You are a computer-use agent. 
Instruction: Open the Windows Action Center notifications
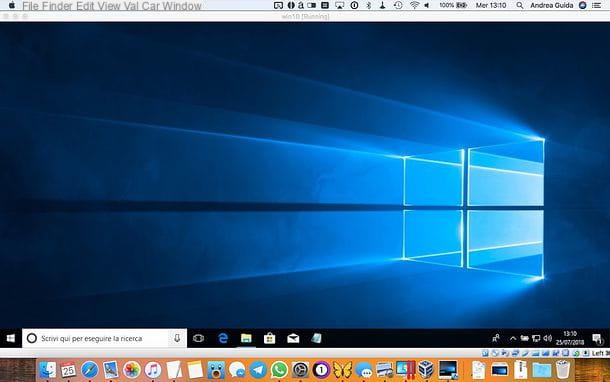tap(597, 339)
